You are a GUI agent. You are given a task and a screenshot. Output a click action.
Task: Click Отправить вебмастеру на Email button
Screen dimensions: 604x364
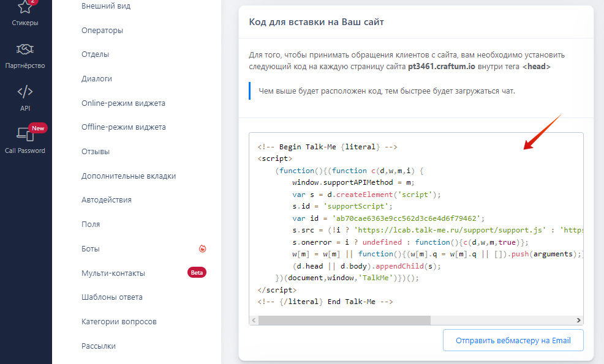click(513, 340)
